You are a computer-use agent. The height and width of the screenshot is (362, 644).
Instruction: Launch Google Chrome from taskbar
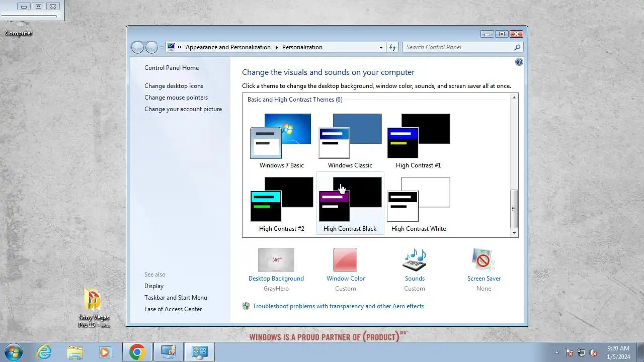(137, 352)
